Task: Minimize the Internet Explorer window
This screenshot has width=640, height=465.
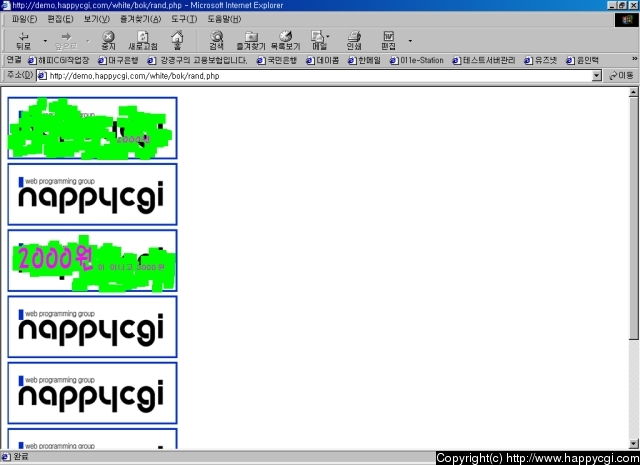Action: pyautogui.click(x=612, y=5)
